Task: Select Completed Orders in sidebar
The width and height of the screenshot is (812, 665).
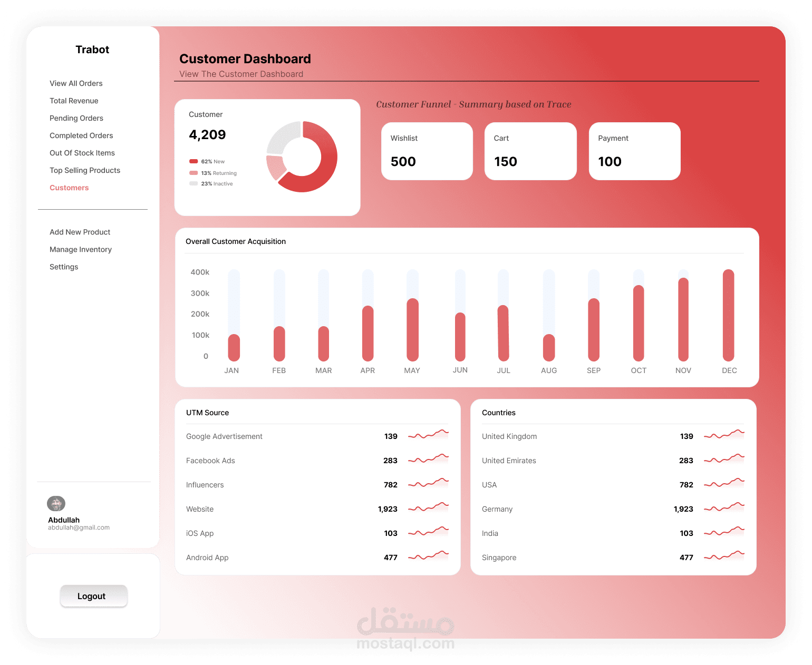Action: (81, 135)
